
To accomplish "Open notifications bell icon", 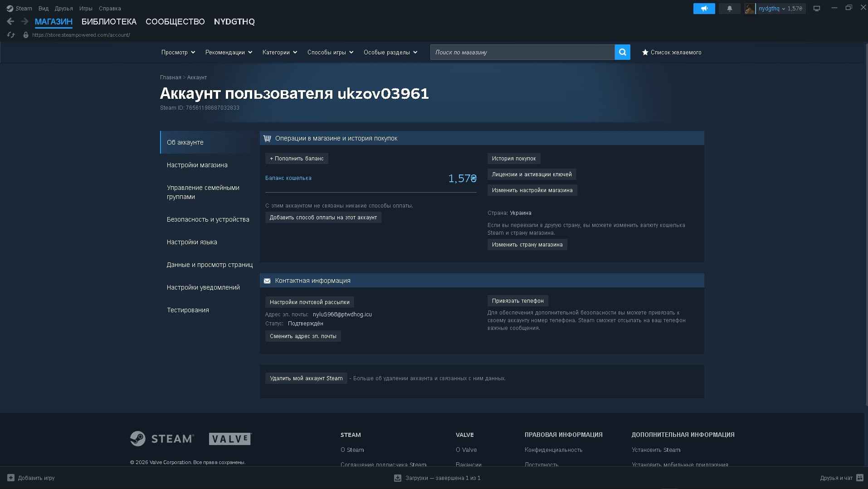I will click(x=729, y=9).
